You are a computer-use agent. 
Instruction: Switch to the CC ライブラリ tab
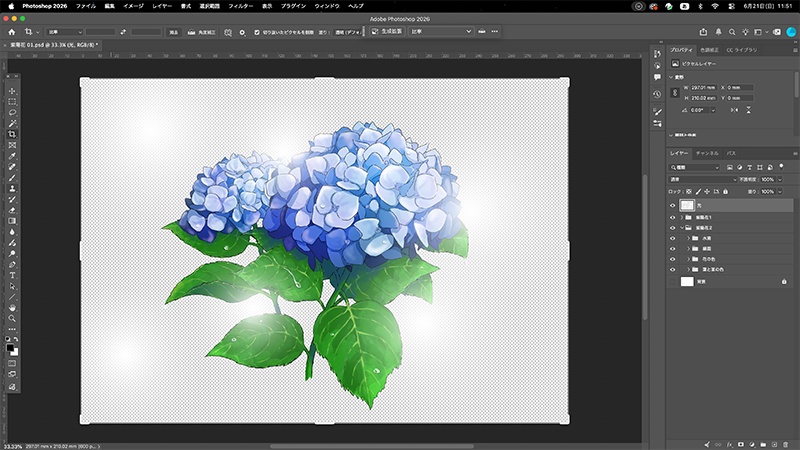tap(741, 50)
